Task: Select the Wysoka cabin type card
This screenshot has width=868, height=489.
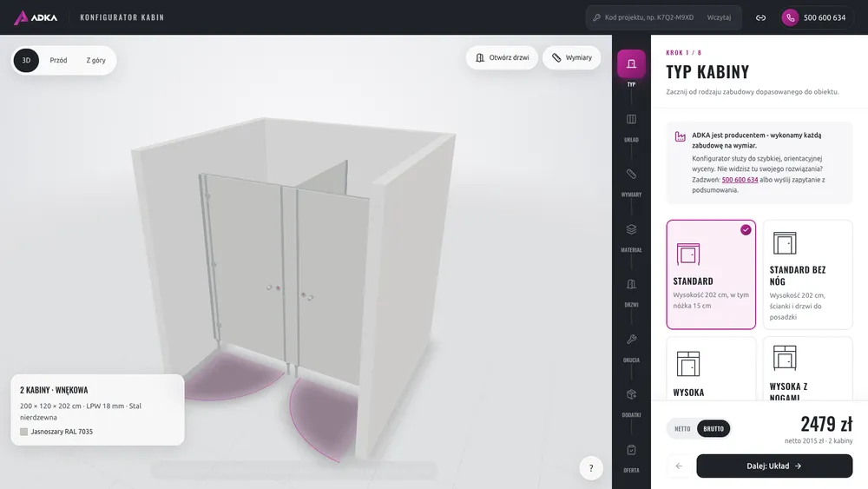Action: 711,369
